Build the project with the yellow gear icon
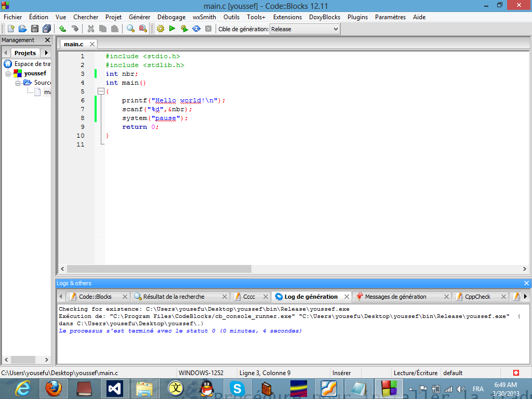Viewport: 532px width, 399px height. pyautogui.click(x=161, y=29)
